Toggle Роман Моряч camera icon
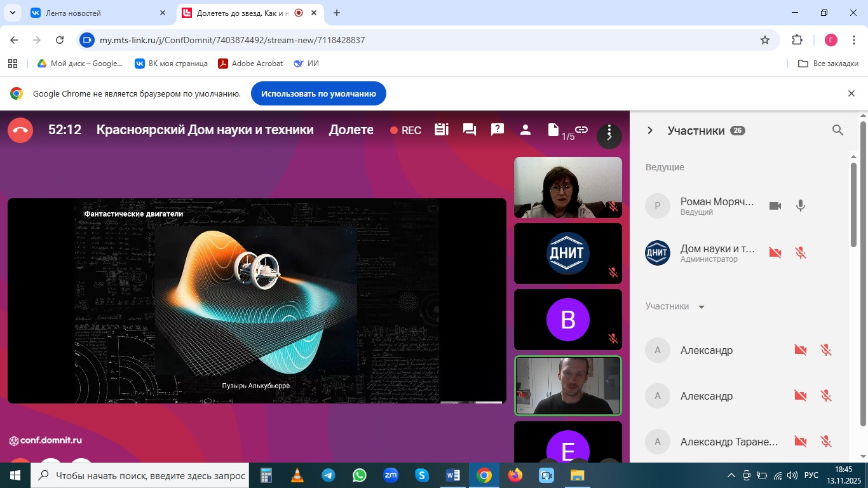 click(775, 206)
